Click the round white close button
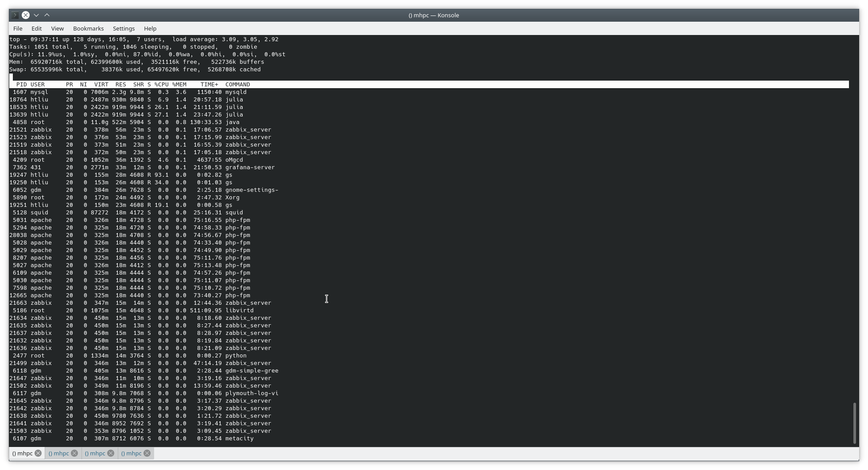868x470 pixels. click(26, 15)
